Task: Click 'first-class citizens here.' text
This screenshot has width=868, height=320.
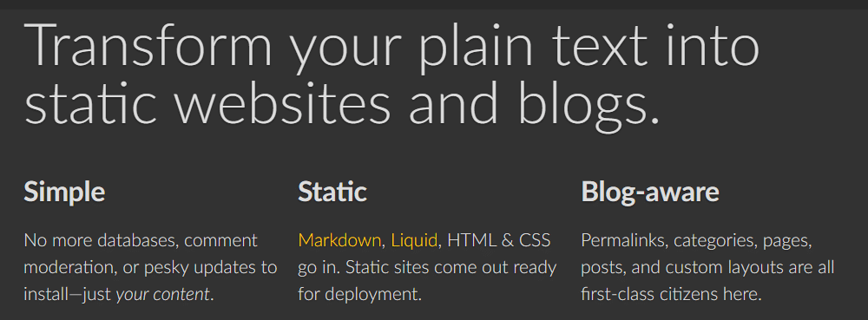Action: (672, 295)
